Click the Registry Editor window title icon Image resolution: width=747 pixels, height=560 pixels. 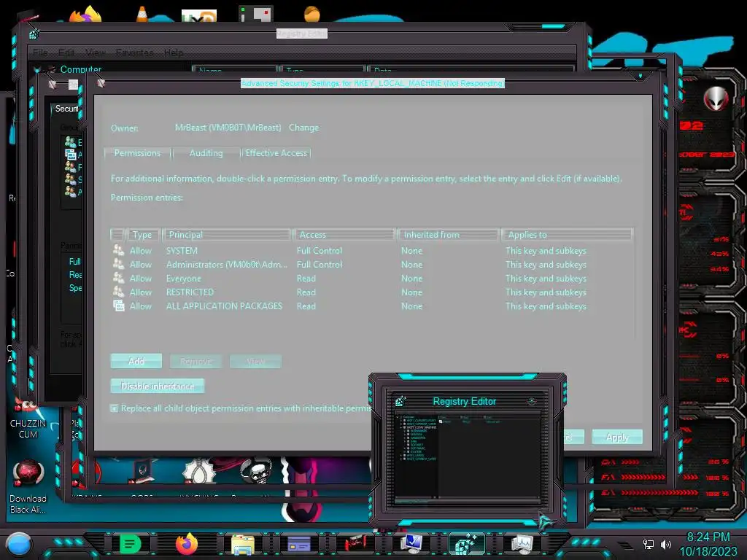coord(34,34)
